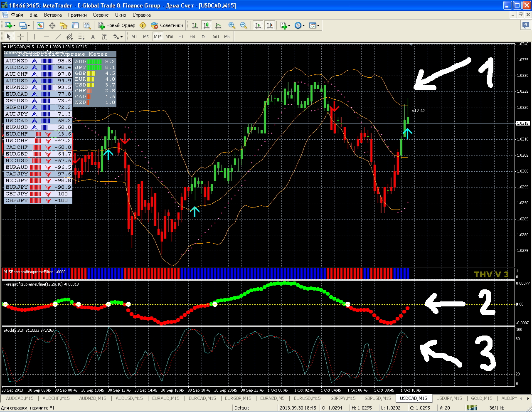Click the 1.0315 current price label
Viewport: 532px width, 412px height.
pyautogui.click(x=522, y=123)
